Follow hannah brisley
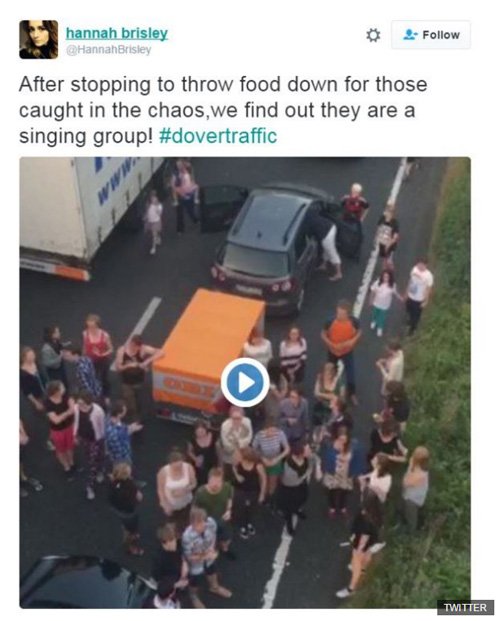 click(x=431, y=35)
